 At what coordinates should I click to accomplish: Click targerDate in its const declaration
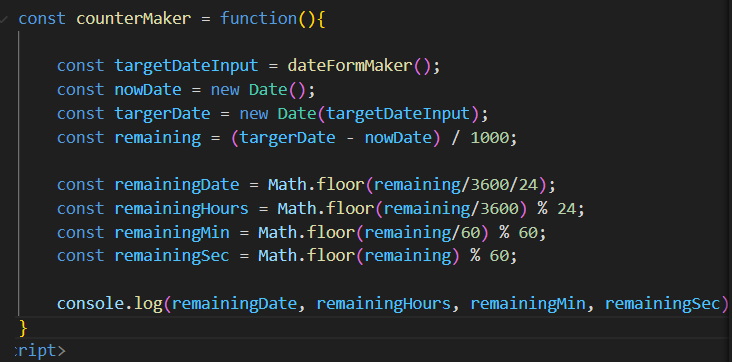162,114
